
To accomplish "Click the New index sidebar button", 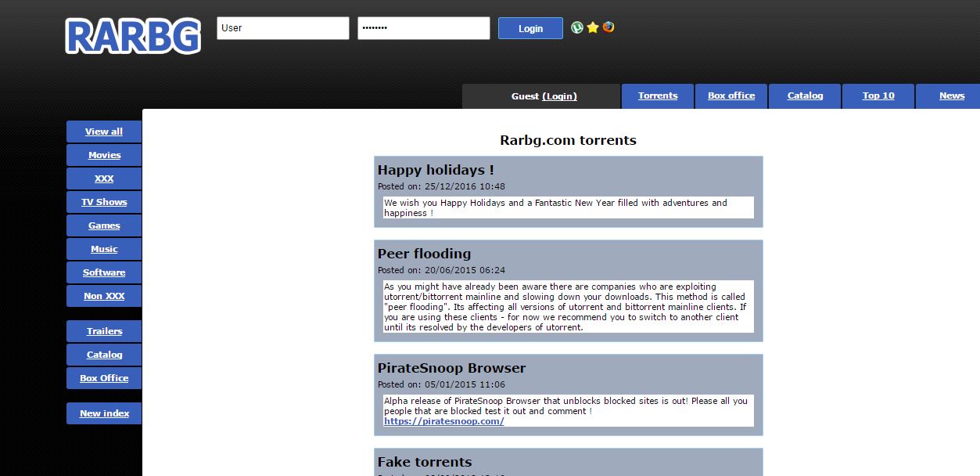I will 104,413.
